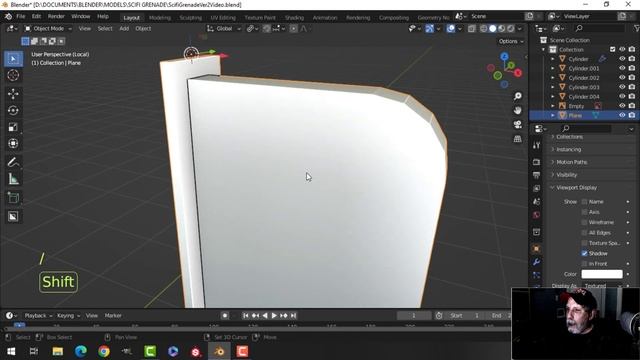The height and width of the screenshot is (360, 640).
Task: Switch to the Shading workspace tab
Action: point(294,18)
